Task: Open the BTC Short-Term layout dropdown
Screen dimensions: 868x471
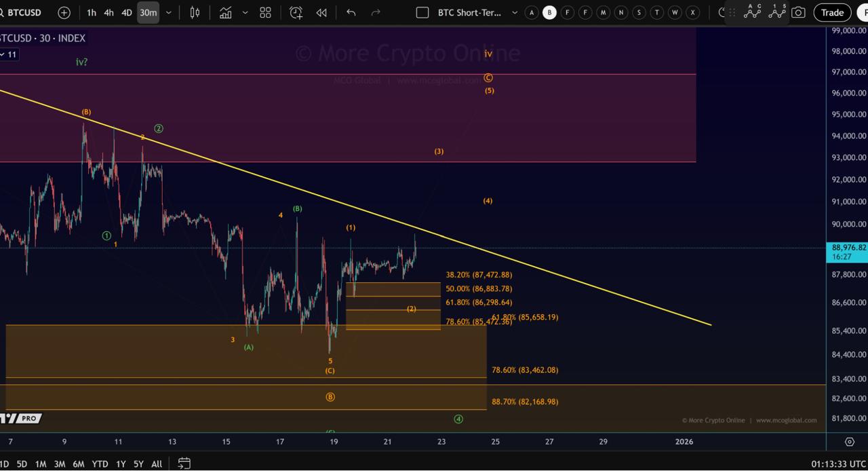Action: [x=514, y=12]
